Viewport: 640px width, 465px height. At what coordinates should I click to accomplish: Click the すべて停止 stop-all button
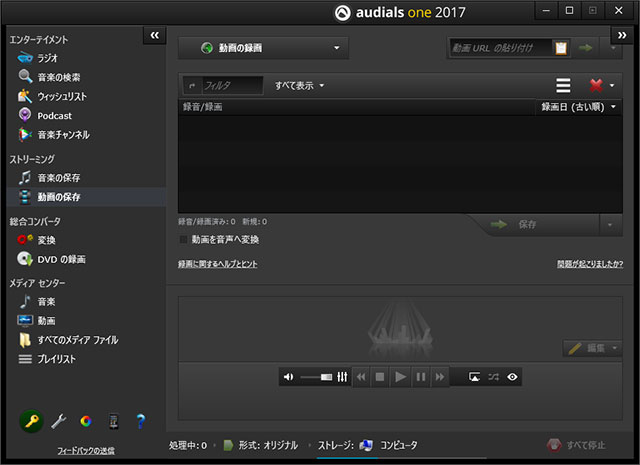pyautogui.click(x=576, y=445)
